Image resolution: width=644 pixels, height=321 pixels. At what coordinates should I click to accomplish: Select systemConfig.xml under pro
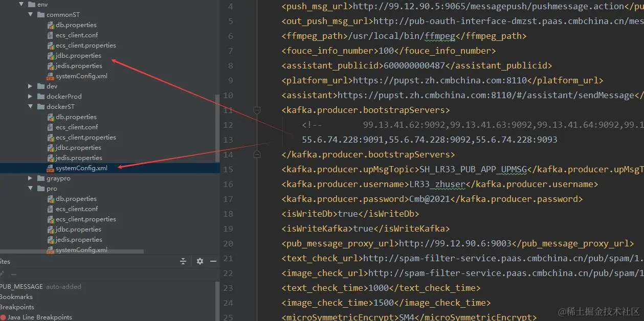tap(81, 250)
